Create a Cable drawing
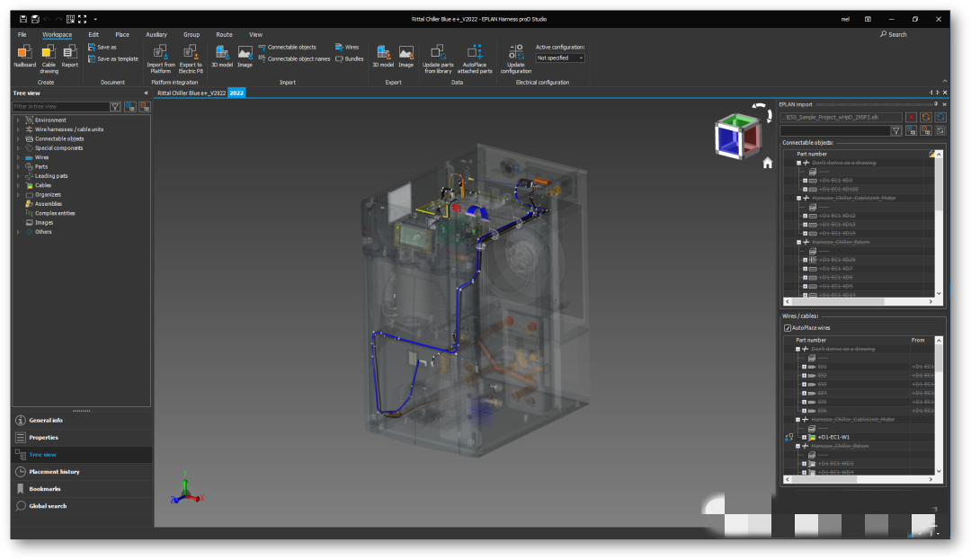The image size is (971, 560). (x=49, y=58)
